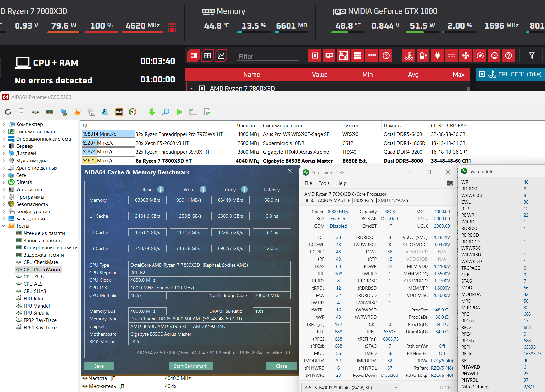545x392 pixels.
Task: Click the speedometer sensor icon in OCCT toolbar
Action: (x=480, y=55)
